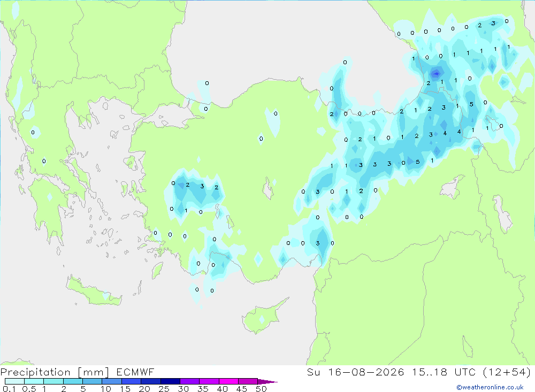This screenshot has width=535, height=392.
Task: Click the '15..18 UTC' time range text
Action: 444,372
